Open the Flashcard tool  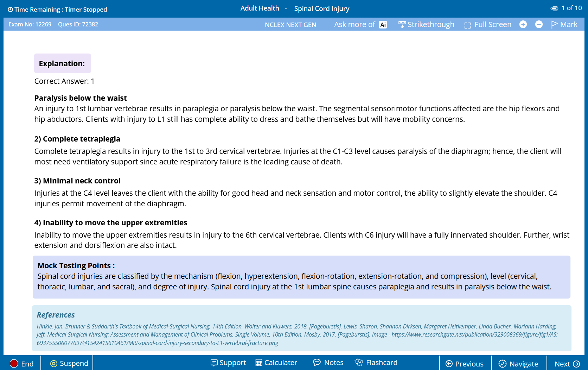tap(376, 363)
